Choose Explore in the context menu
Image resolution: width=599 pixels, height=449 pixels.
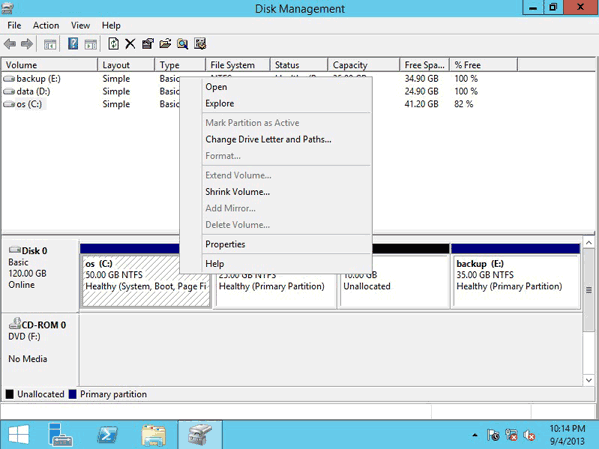click(x=276, y=104)
